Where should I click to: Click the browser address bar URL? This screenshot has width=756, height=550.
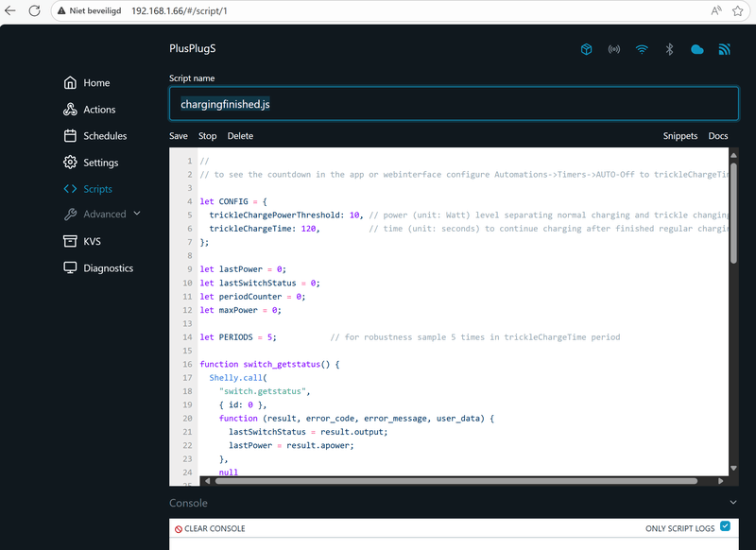pos(180,10)
